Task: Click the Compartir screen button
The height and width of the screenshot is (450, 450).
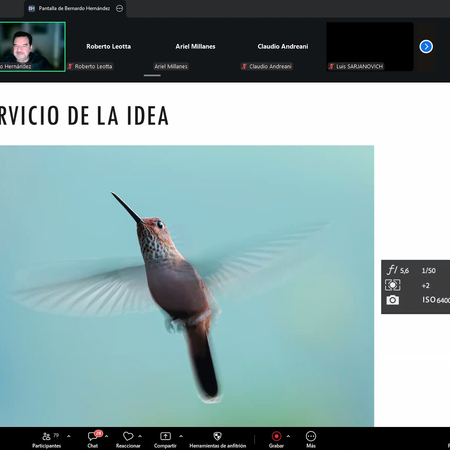Action: (x=165, y=440)
